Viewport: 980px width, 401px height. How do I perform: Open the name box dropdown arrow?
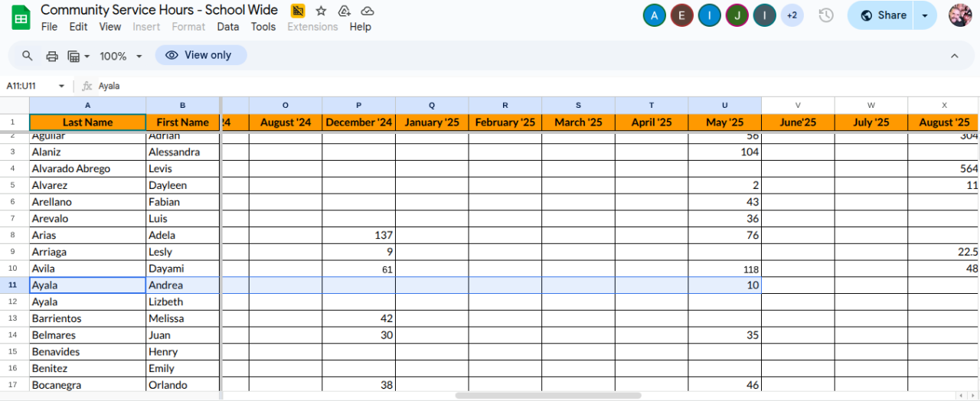tap(61, 86)
